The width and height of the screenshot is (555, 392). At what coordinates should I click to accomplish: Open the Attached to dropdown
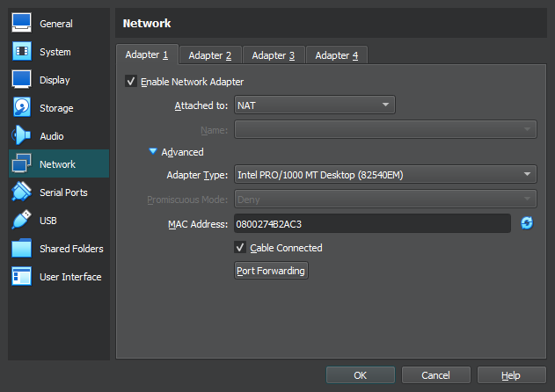(x=314, y=105)
